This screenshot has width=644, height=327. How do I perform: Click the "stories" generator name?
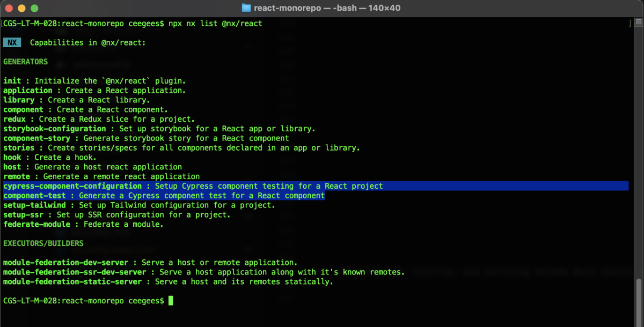click(x=19, y=148)
